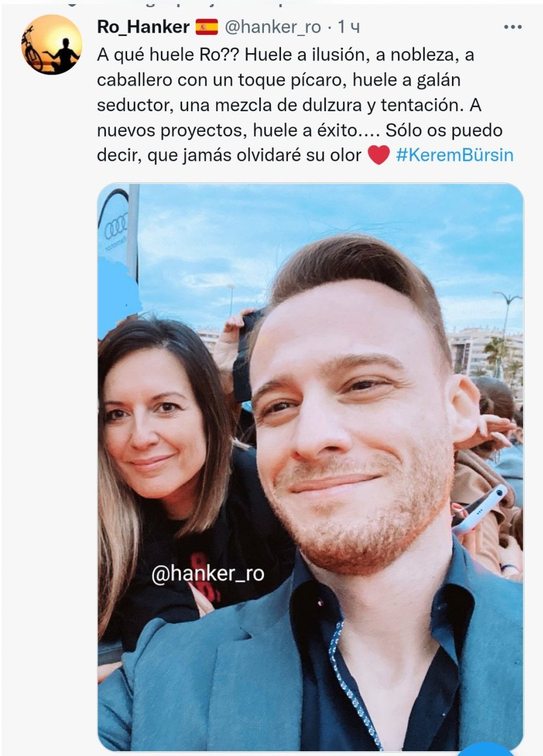Open the three-dot more options menu
Image resolution: width=543 pixels, height=756 pixels.
point(512,27)
